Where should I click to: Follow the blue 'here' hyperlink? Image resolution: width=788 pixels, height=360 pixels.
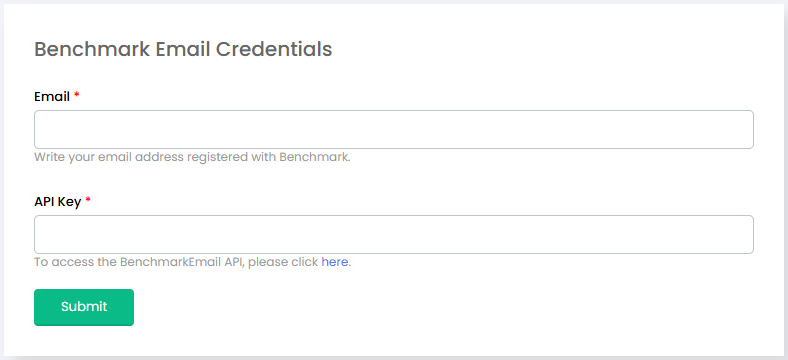click(335, 262)
